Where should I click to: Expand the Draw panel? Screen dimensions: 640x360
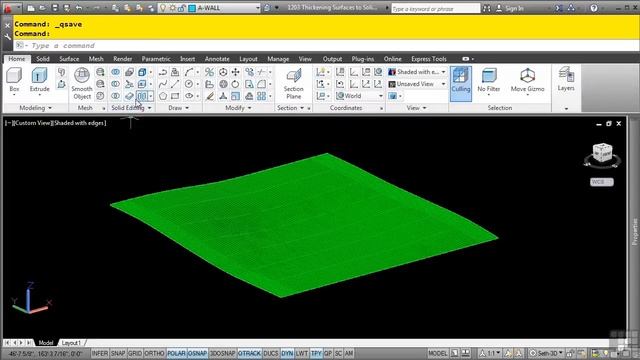(x=178, y=108)
